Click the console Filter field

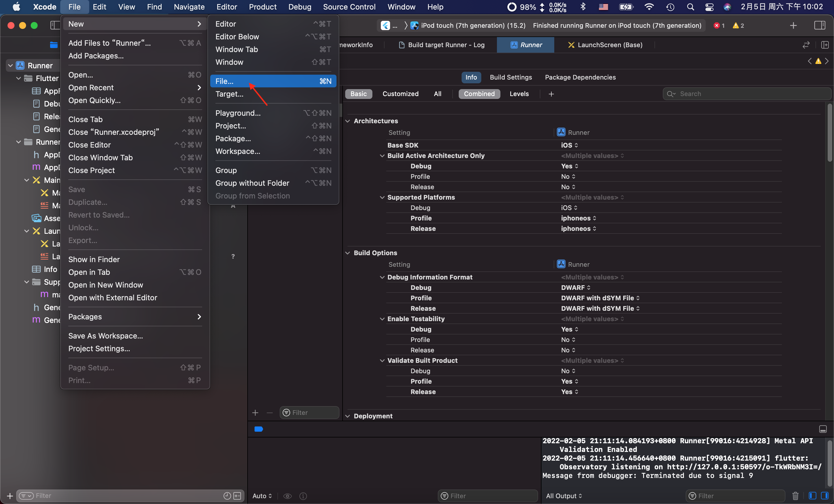[x=735, y=496]
